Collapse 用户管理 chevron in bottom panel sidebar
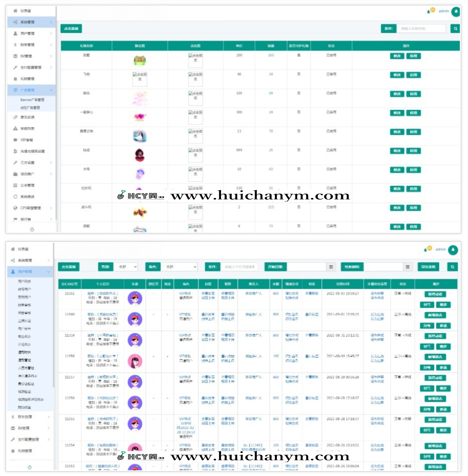Screen dimensions: 468x476 (49, 272)
